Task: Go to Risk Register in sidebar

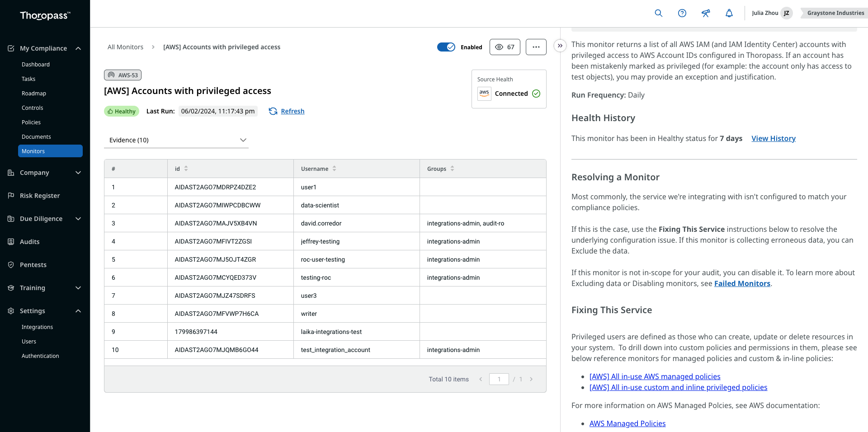Action: point(40,196)
